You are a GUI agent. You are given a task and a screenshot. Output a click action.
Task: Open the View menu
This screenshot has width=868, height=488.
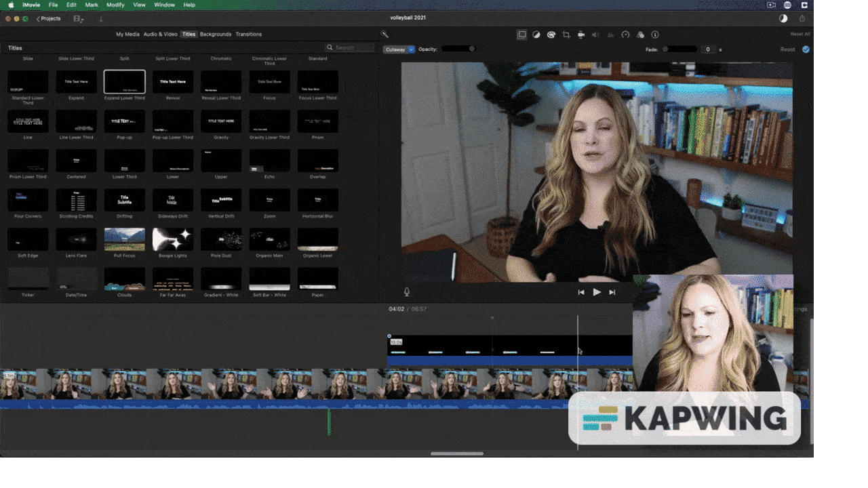(139, 5)
